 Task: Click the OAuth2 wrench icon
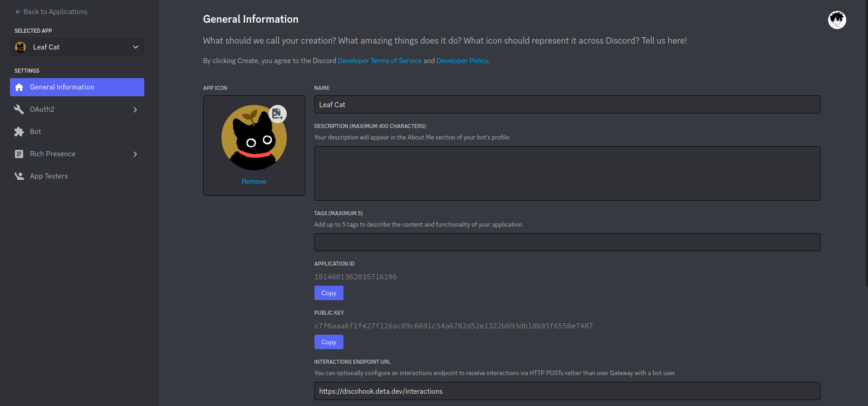click(x=19, y=109)
